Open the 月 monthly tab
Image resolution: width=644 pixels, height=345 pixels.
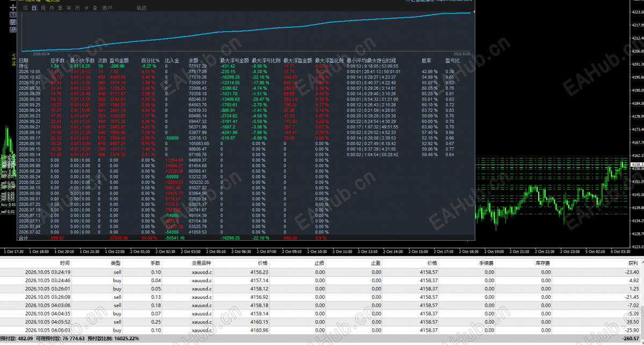click(x=52, y=8)
